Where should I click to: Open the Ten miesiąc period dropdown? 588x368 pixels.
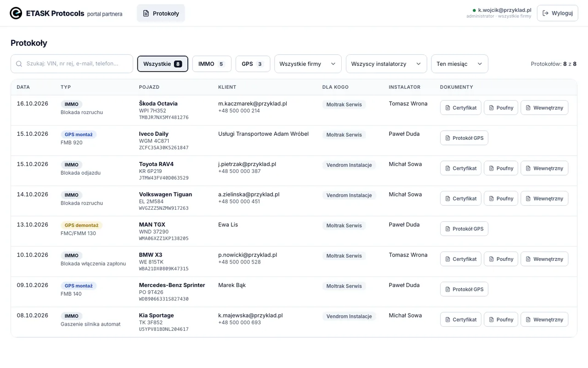[x=459, y=64]
